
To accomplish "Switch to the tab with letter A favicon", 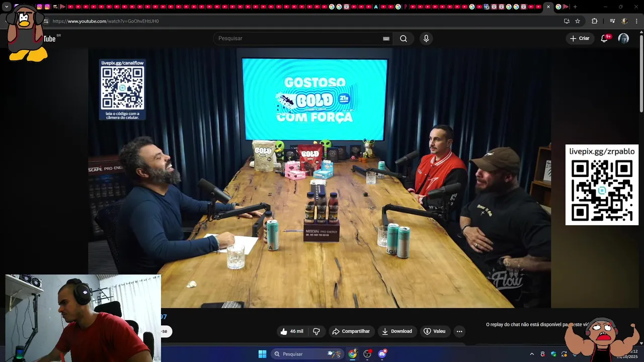I will (376, 7).
